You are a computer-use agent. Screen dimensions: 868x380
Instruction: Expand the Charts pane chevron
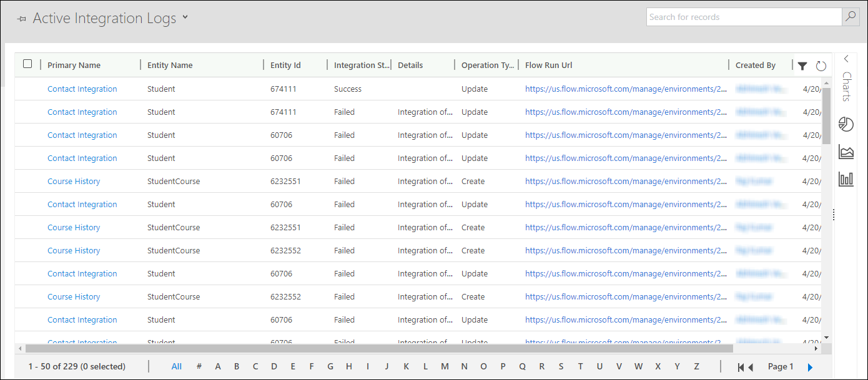(x=846, y=59)
